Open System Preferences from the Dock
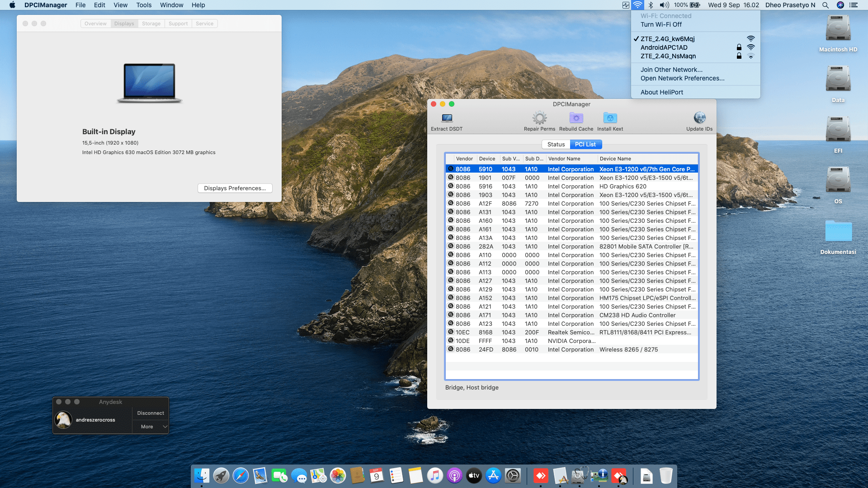 click(x=513, y=475)
